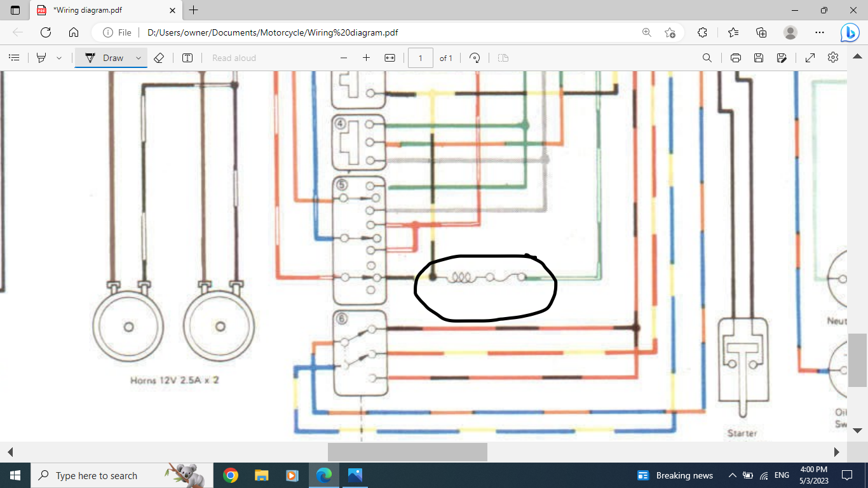Viewport: 868px width, 488px height.
Task: Open the Draw tool options dropdown
Action: pyautogui.click(x=139, y=58)
